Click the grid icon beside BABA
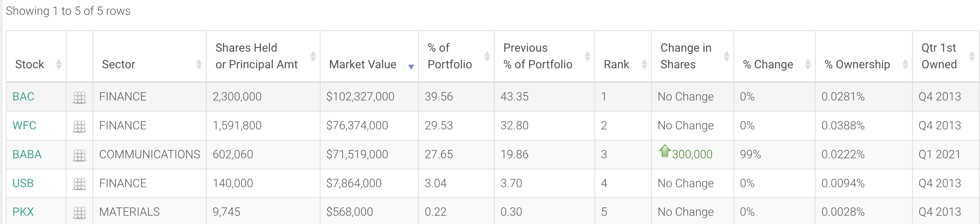This screenshot has width=980, height=224. point(79,155)
